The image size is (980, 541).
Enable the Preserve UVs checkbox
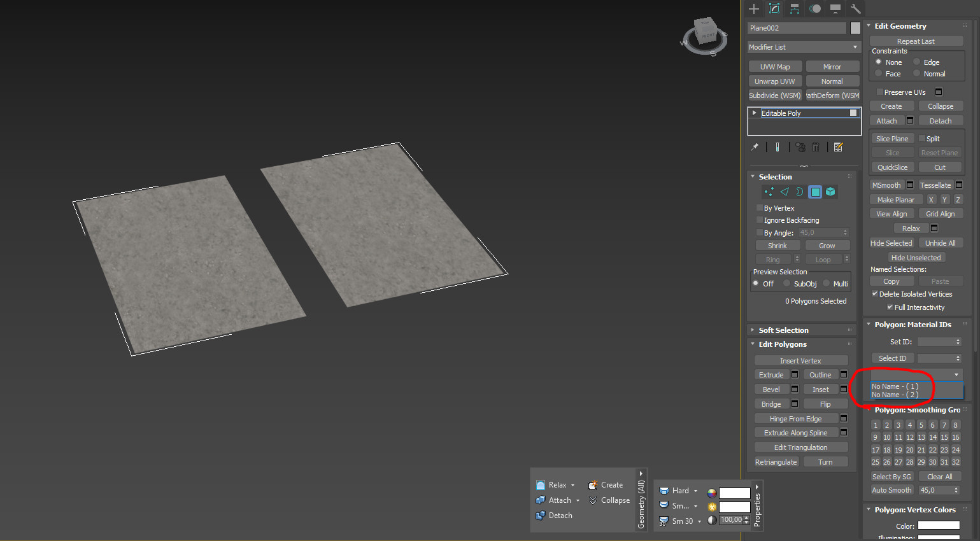pos(880,92)
